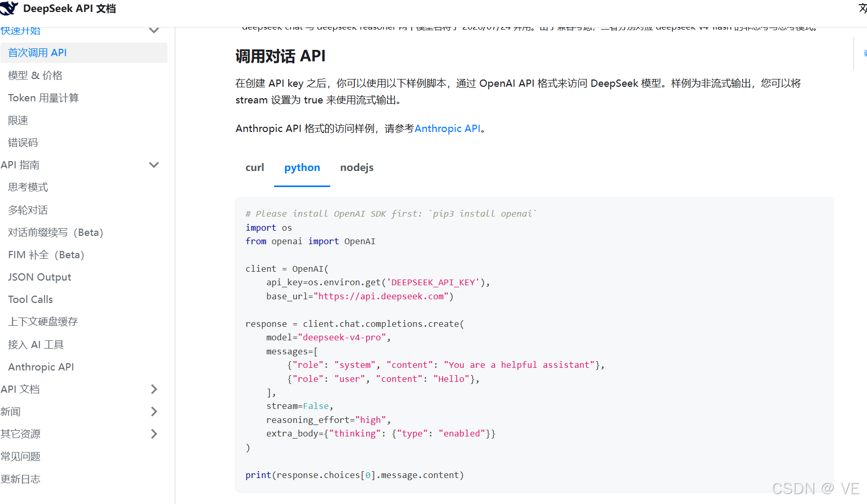Click reasoning_effort="high" line
The width and height of the screenshot is (867, 504).
[x=328, y=420]
